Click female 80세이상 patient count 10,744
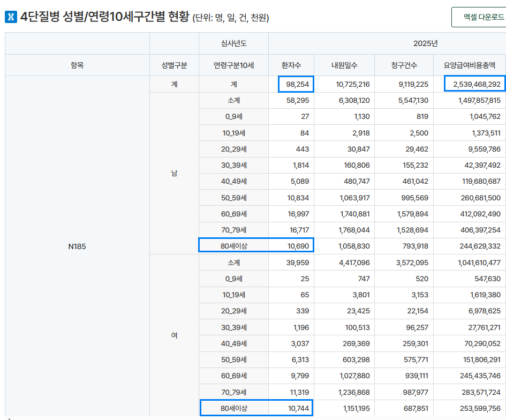 tap(291, 408)
